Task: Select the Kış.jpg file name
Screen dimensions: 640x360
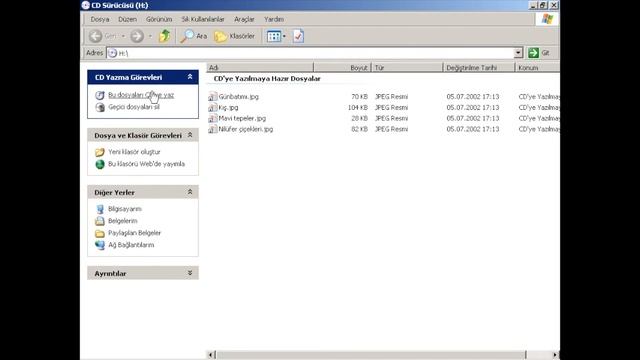Action: pos(228,107)
